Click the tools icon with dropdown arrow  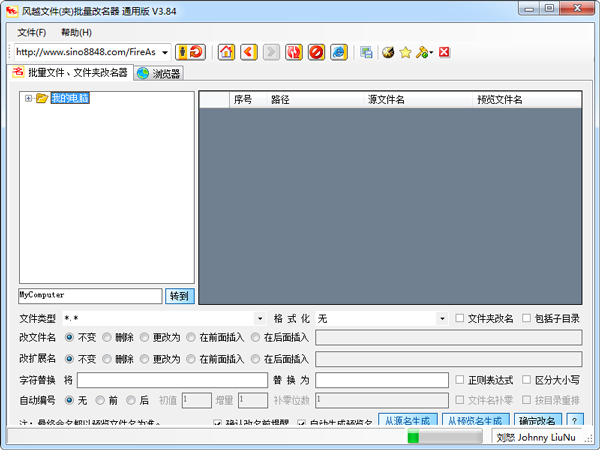click(424, 52)
